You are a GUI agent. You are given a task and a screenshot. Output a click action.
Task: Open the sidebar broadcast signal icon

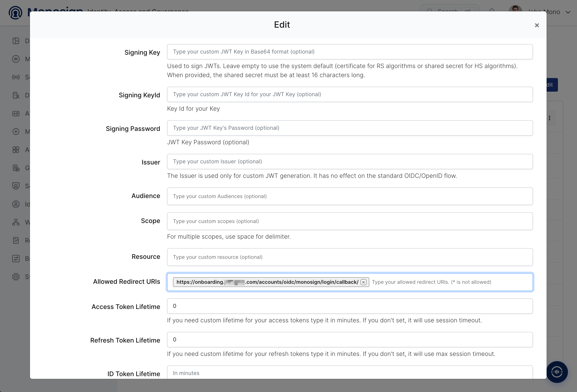tap(16, 77)
